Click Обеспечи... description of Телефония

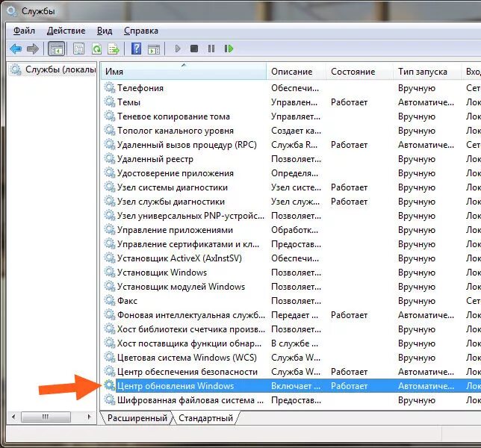[x=295, y=88]
